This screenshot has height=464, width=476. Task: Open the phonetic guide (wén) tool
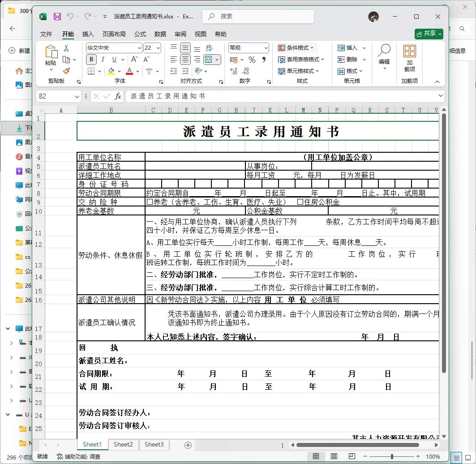(x=149, y=71)
